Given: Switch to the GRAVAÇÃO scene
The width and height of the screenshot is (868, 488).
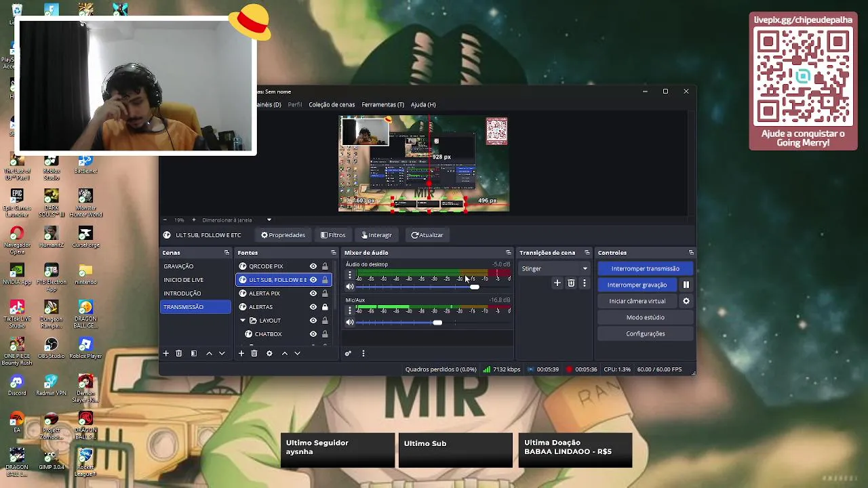Looking at the screenshot, I should click(196, 266).
